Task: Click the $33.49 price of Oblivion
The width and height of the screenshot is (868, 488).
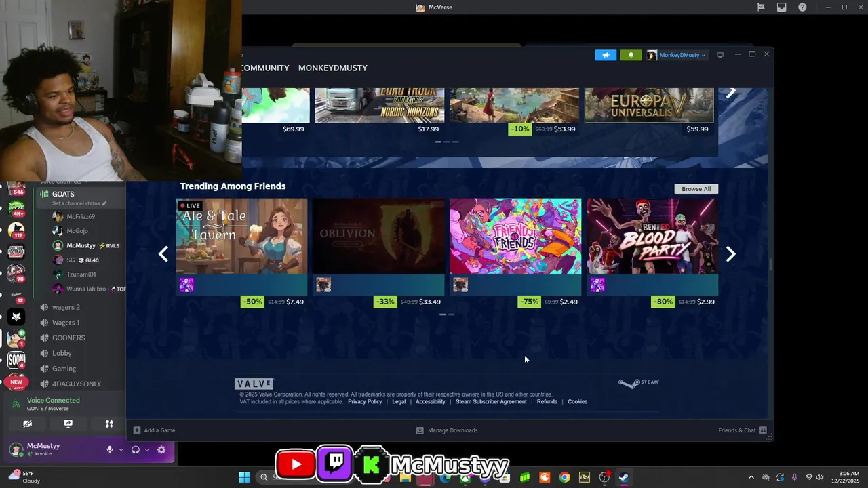Action: coord(430,302)
